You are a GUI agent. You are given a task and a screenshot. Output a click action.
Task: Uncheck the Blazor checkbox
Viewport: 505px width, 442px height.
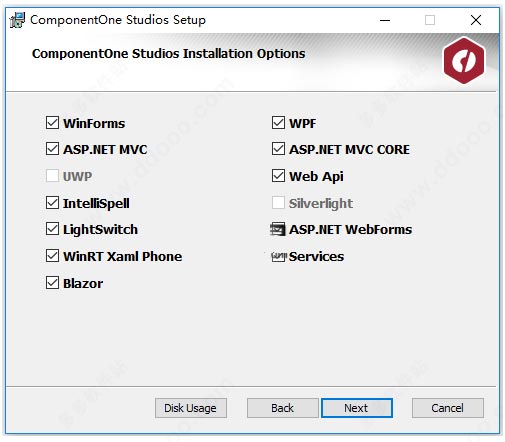(x=52, y=283)
